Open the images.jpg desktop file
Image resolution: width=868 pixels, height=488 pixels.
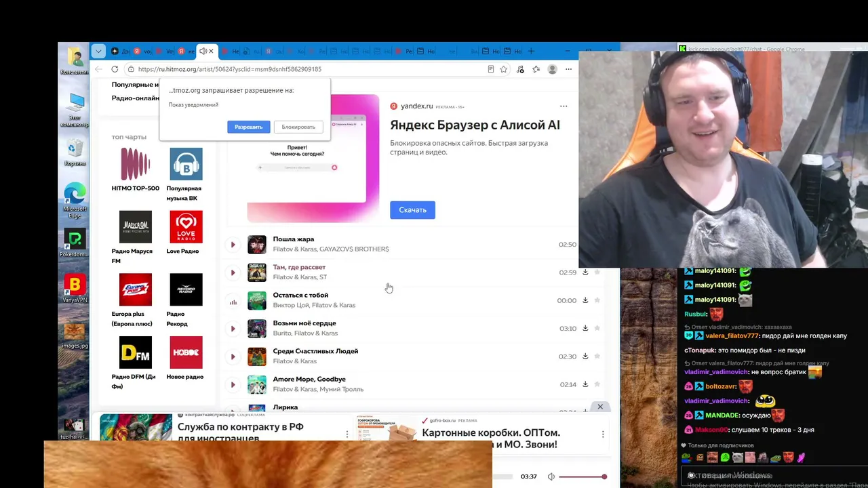click(75, 335)
